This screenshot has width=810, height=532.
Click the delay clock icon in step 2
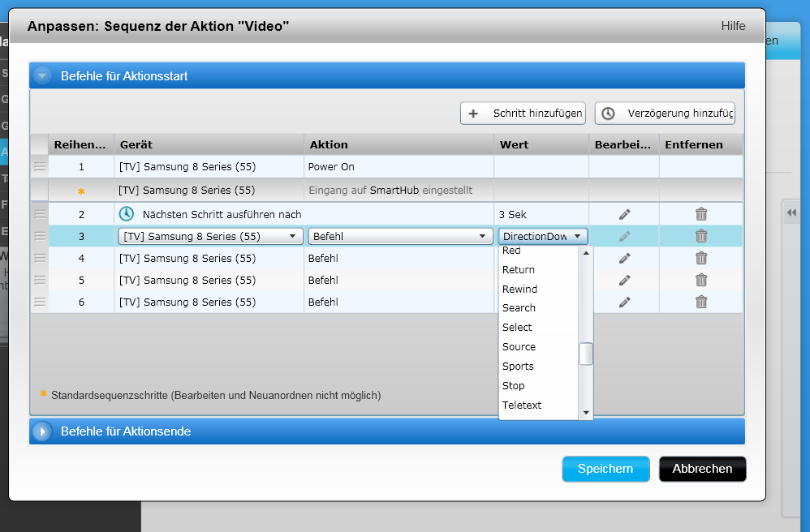(x=127, y=214)
